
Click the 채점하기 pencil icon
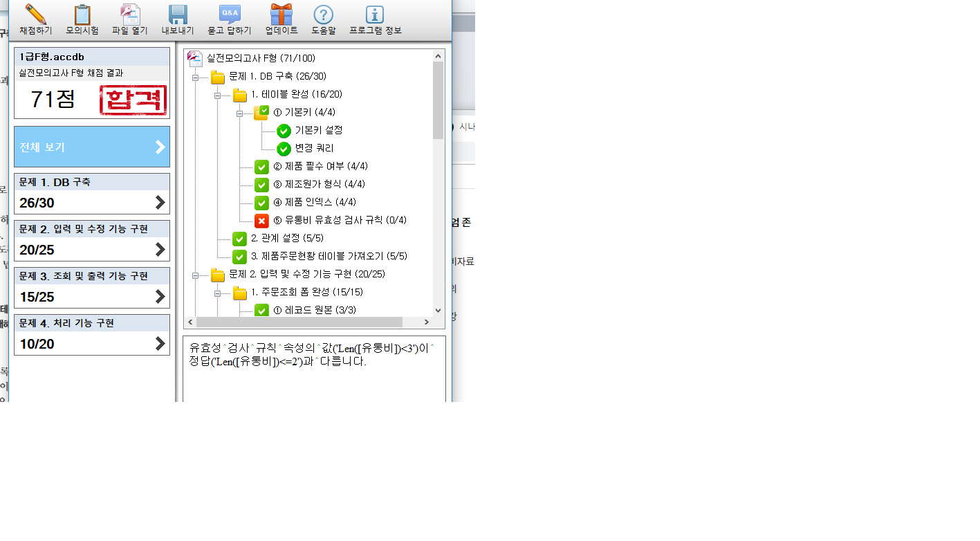click(35, 15)
